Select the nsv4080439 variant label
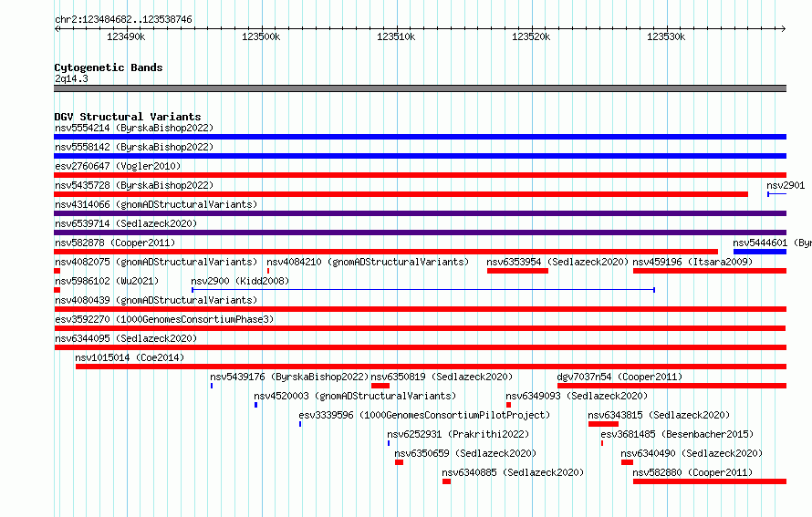Viewport: 812px width, 517px height. tap(156, 300)
